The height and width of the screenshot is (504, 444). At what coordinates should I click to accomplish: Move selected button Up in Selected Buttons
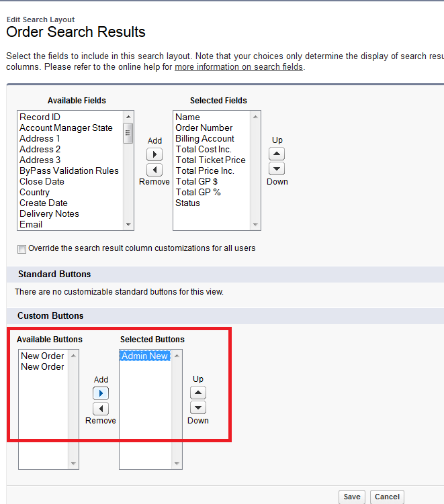198,393
